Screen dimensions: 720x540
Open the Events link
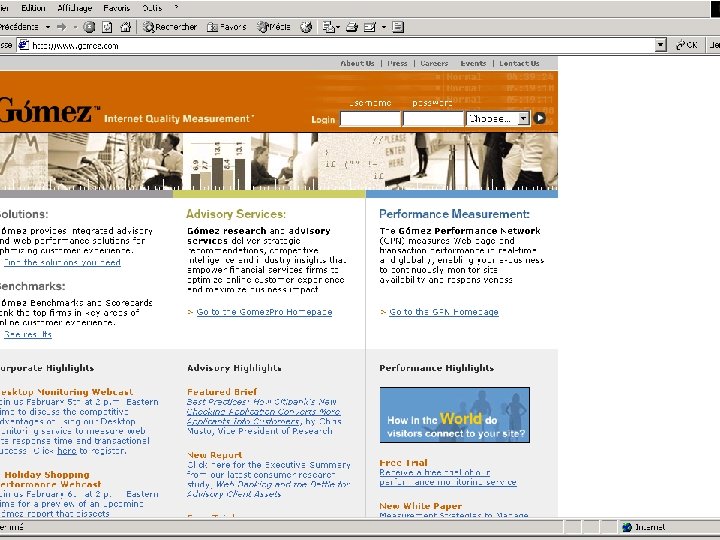[x=473, y=63]
